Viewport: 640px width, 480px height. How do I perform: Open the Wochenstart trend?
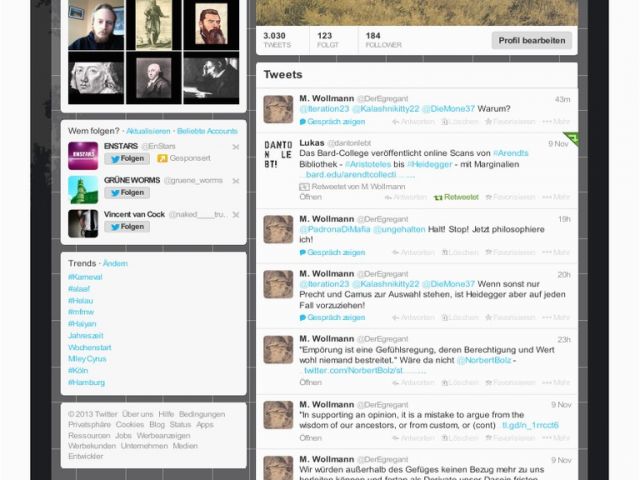[89, 347]
